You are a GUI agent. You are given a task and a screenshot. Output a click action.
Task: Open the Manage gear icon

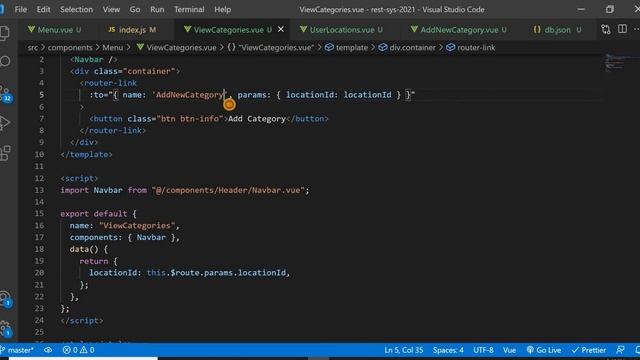pos(6,328)
